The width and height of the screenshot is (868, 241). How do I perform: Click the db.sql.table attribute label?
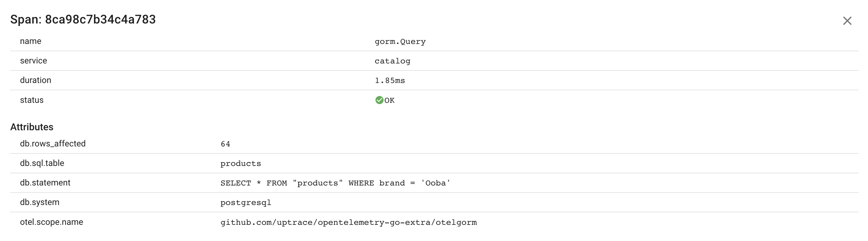[42, 163]
